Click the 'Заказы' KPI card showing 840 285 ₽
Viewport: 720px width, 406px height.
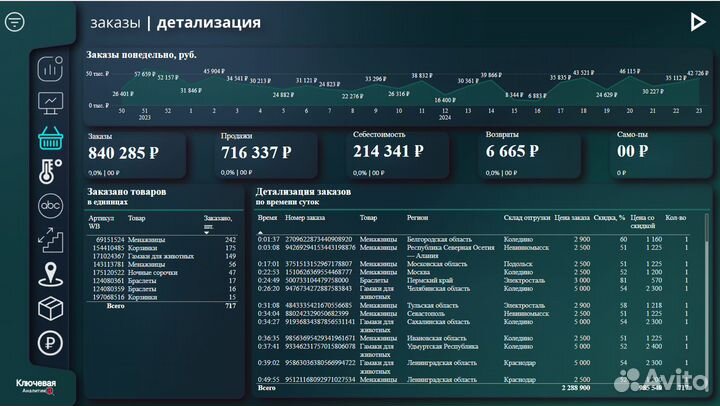click(x=135, y=152)
